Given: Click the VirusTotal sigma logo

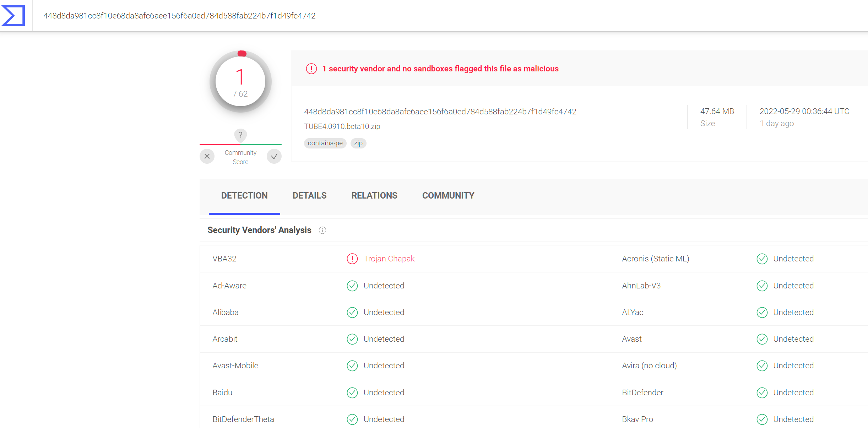Looking at the screenshot, I should (x=13, y=15).
